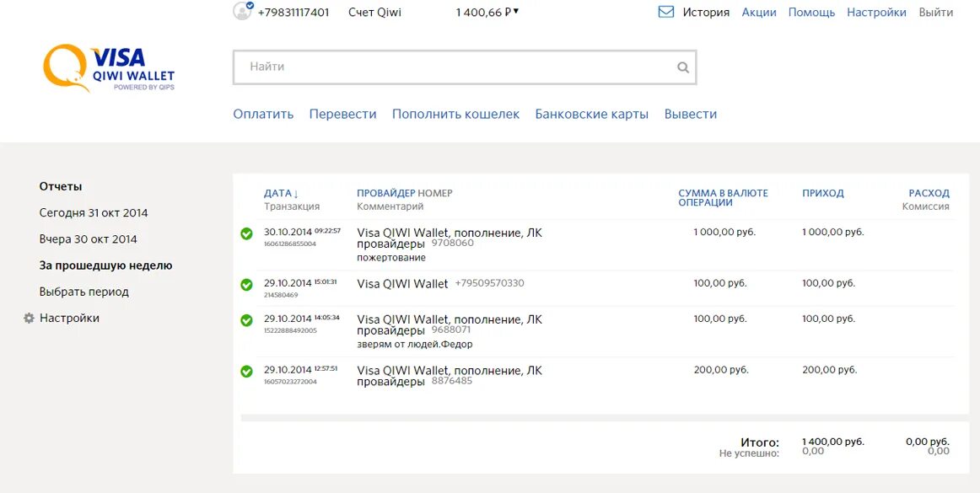Open the Перевести tab
This screenshot has width=980, height=493.
(x=342, y=115)
